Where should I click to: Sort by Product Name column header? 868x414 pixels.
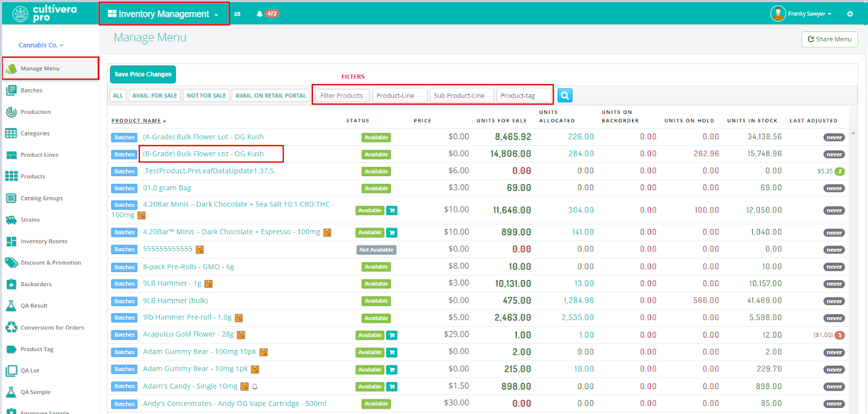(x=138, y=121)
